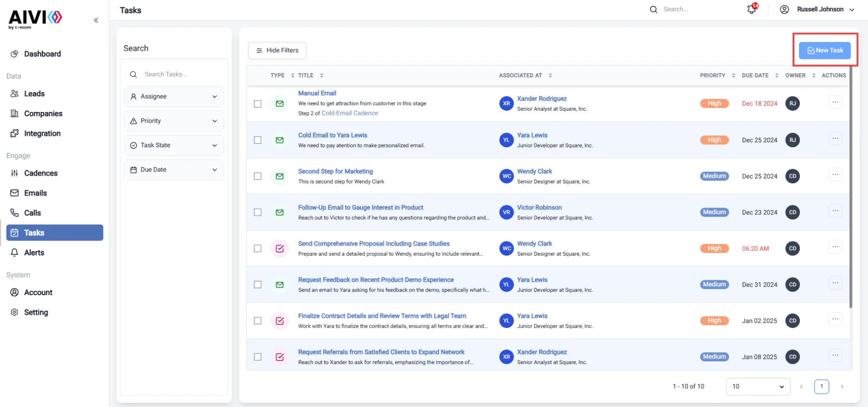The image size is (868, 407).
Task: Expand the Assignee filter dropdown
Action: (x=174, y=96)
